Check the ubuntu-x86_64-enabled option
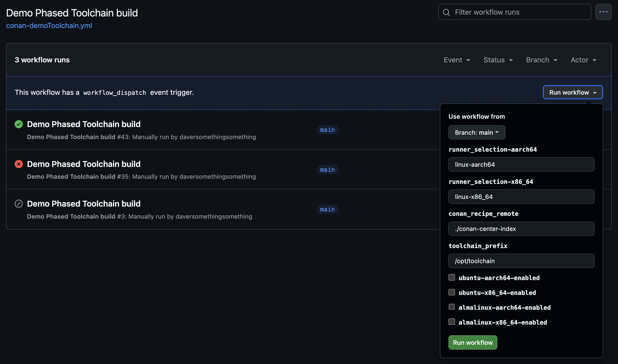The height and width of the screenshot is (364, 618). point(452,292)
